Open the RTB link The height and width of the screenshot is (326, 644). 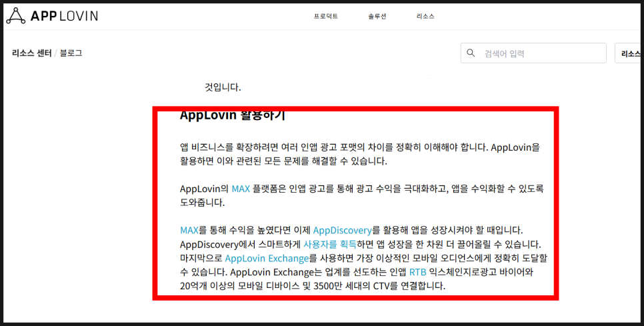point(418,272)
